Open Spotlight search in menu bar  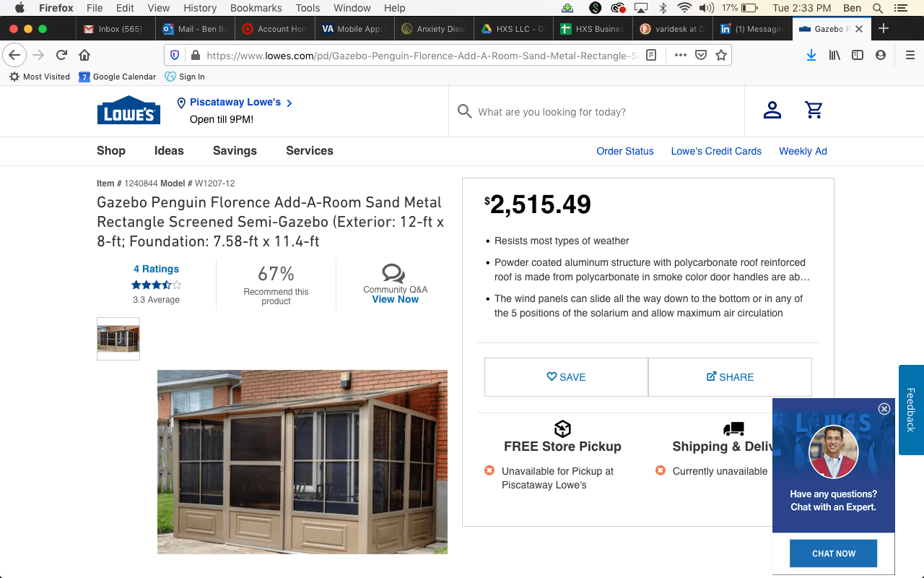878,8
